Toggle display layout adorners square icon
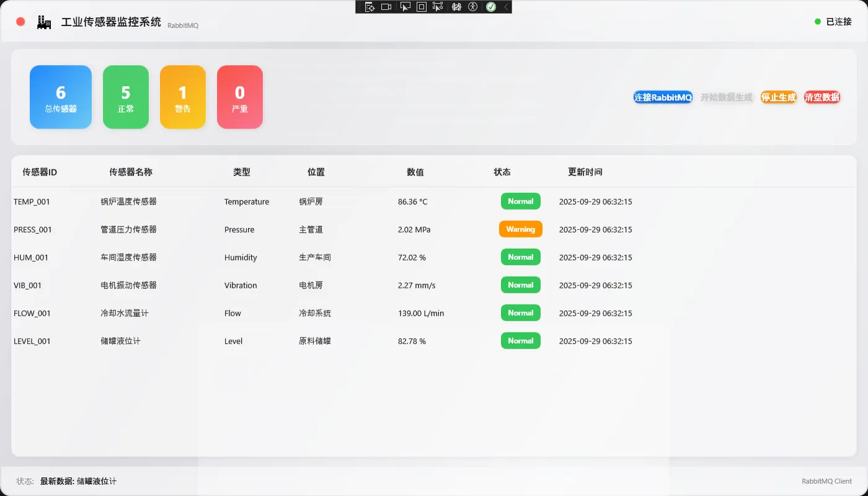 pyautogui.click(x=422, y=7)
